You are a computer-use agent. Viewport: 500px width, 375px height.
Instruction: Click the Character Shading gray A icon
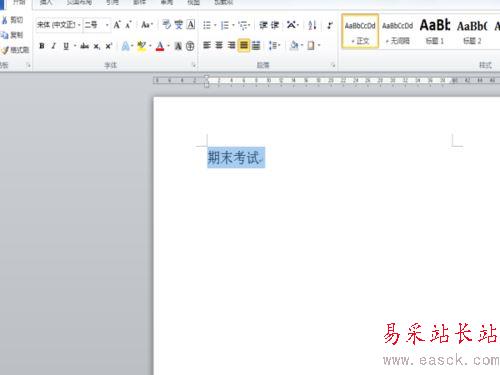coord(178,46)
